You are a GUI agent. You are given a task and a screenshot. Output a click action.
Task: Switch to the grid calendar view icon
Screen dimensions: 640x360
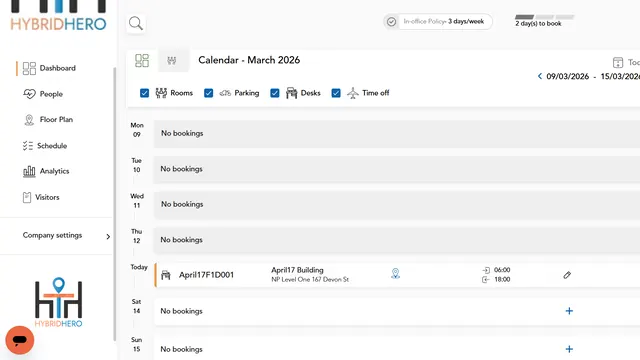142,61
